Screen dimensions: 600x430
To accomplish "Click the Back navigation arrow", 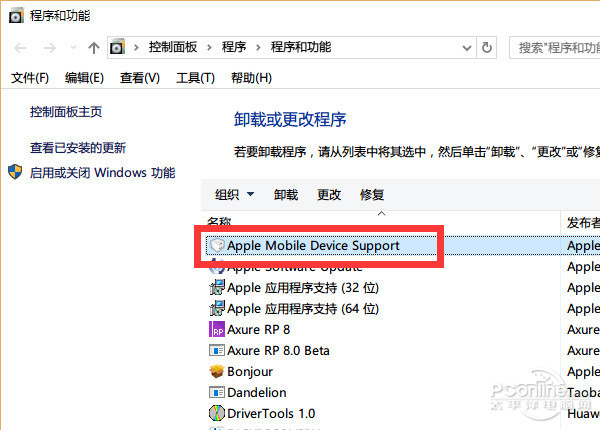I will [20, 48].
